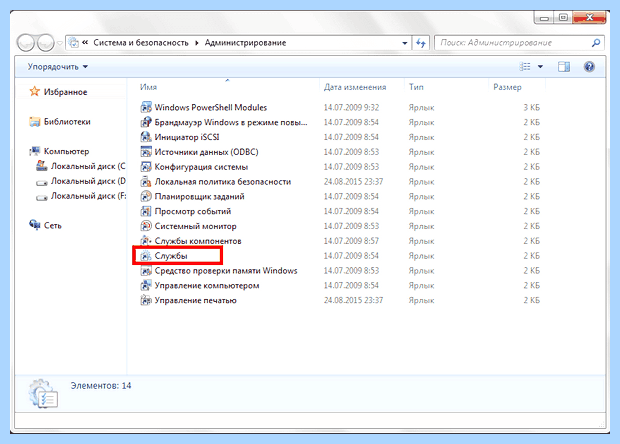620x444 pixels.
Task: Click the address bar location icon
Action: (x=73, y=42)
